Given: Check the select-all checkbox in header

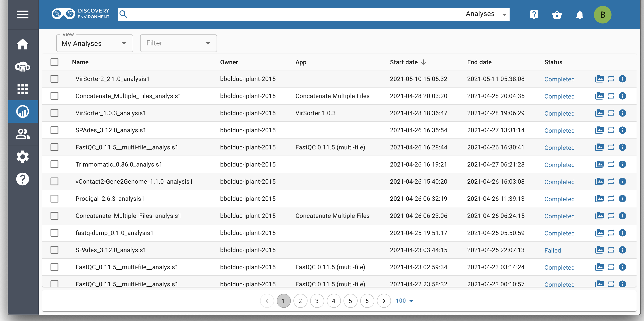Looking at the screenshot, I should [54, 62].
